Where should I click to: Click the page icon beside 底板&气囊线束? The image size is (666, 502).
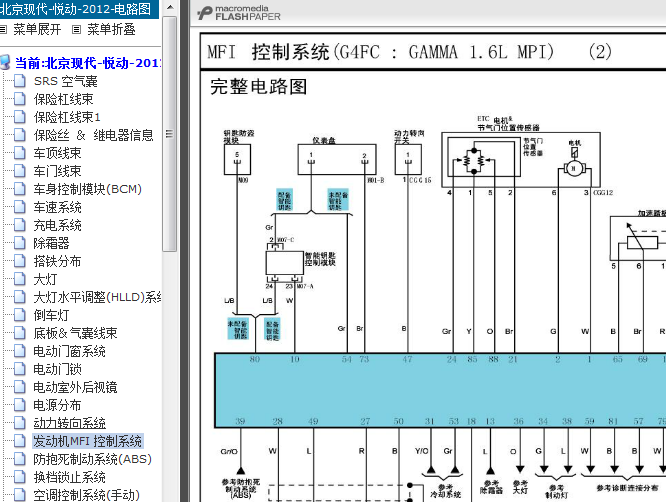pyautogui.click(x=20, y=333)
